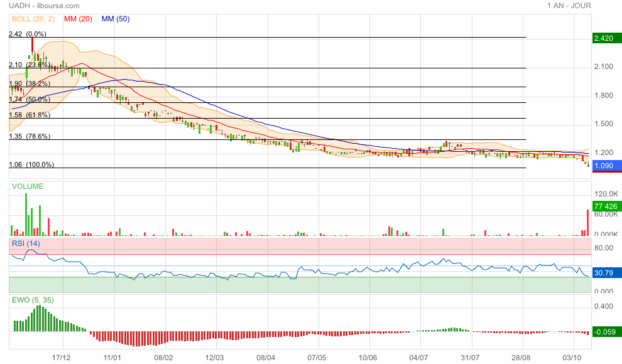Click the 08/04 date axis label

pyautogui.click(x=266, y=358)
